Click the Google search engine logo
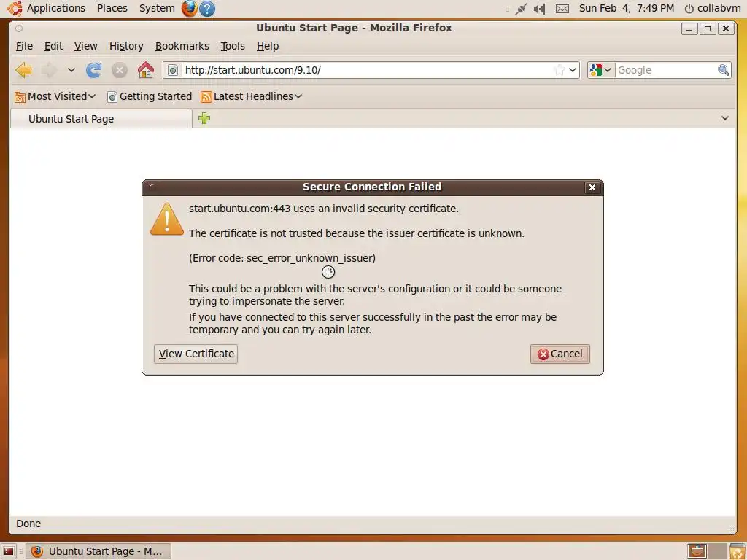 pyautogui.click(x=595, y=70)
